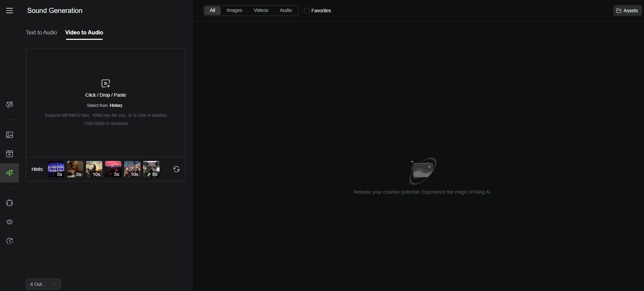Open the image generation sidebar icon
644x291 pixels.
(x=10, y=135)
